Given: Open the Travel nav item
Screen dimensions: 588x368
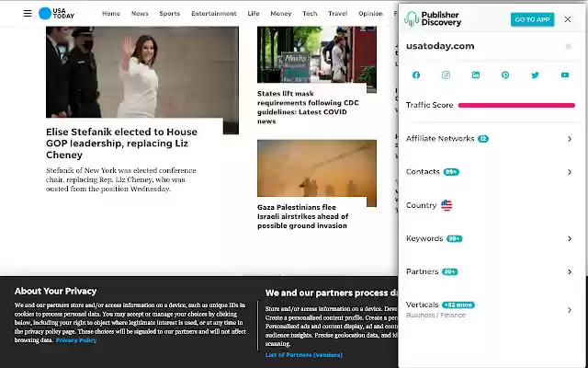Looking at the screenshot, I should [x=337, y=14].
